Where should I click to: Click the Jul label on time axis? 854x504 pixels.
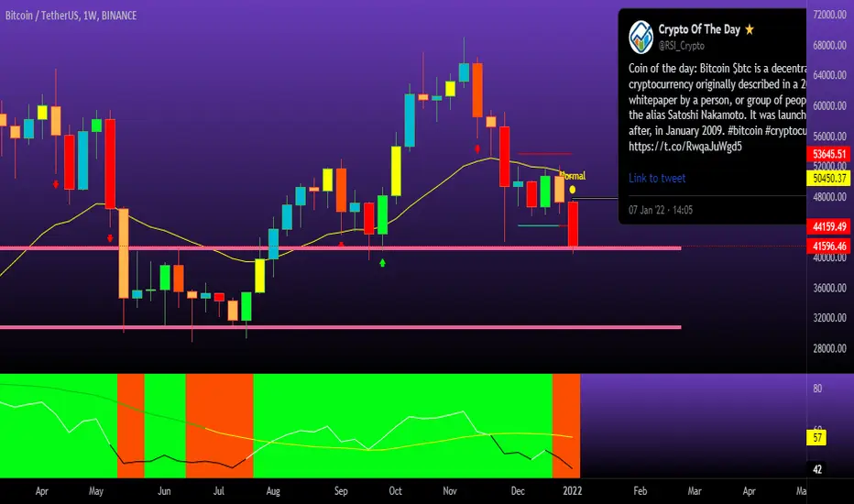[218, 491]
